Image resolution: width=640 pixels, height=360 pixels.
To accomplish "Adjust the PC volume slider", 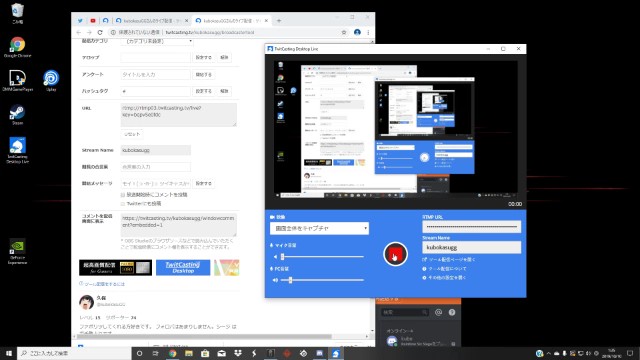I will 322,280.
